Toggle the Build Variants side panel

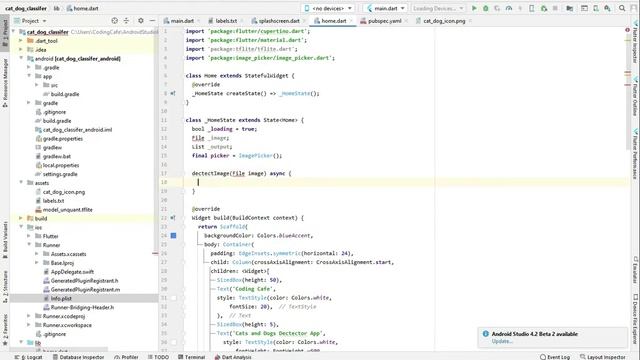click(x=5, y=240)
